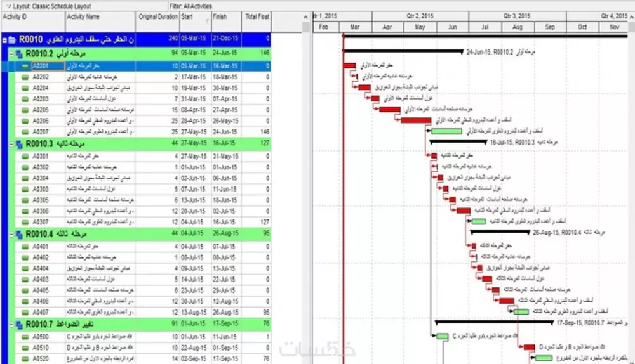Click the activity icon for A0301
The height and width of the screenshot is (364, 635).
pos(25,156)
